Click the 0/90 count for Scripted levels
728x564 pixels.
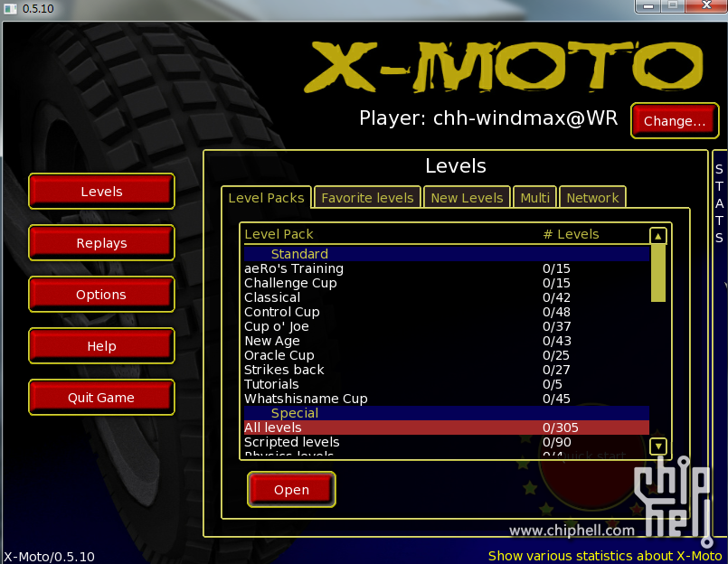[x=557, y=442]
